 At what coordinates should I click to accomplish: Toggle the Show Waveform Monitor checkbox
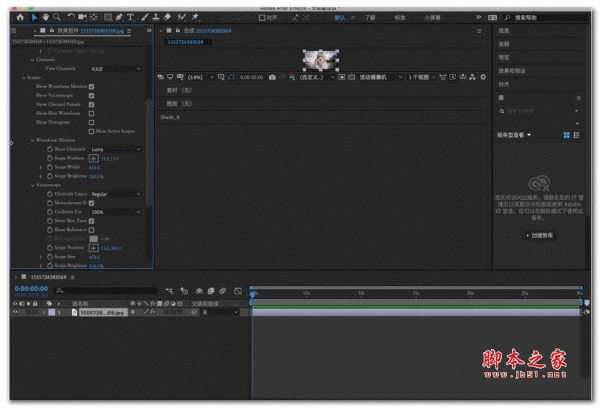click(92, 87)
